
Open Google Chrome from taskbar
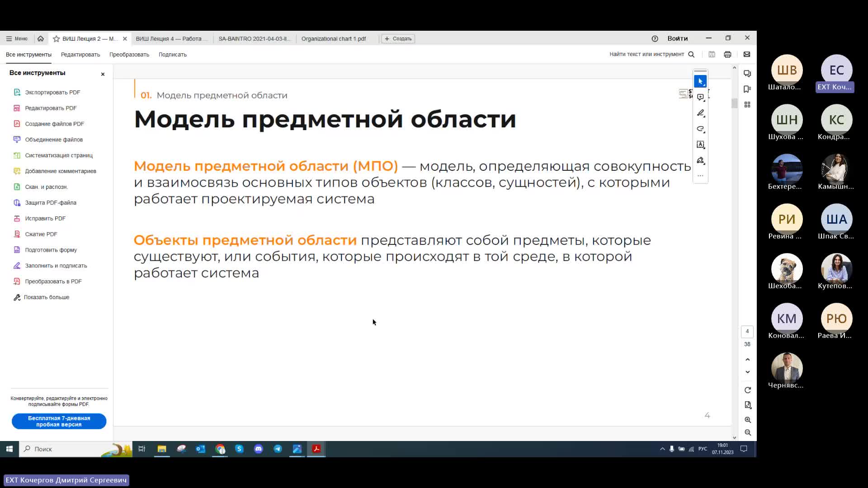point(220,449)
